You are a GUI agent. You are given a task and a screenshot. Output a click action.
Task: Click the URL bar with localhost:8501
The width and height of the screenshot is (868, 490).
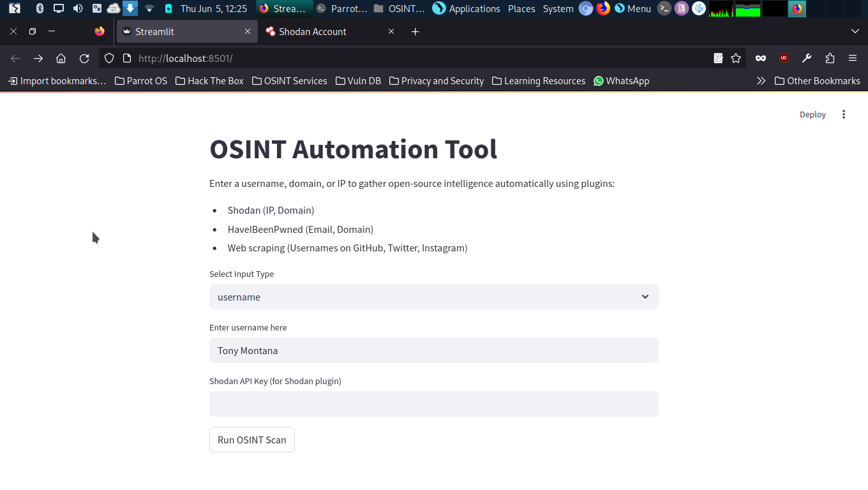pos(421,58)
